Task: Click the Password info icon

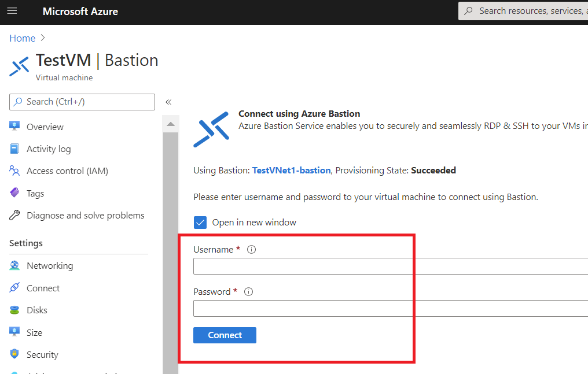Action: [249, 292]
